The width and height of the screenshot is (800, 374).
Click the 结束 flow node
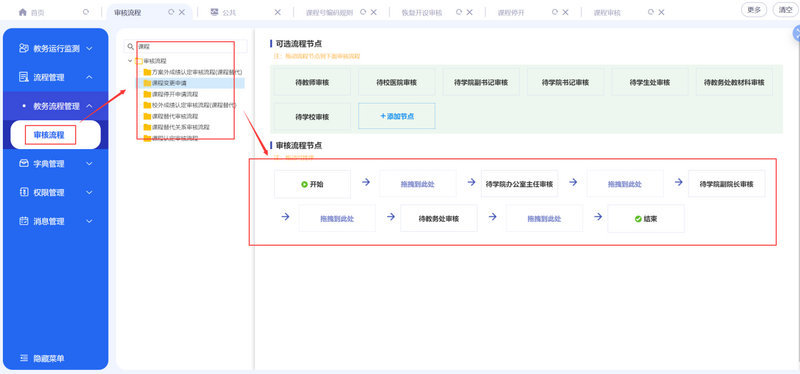click(646, 218)
